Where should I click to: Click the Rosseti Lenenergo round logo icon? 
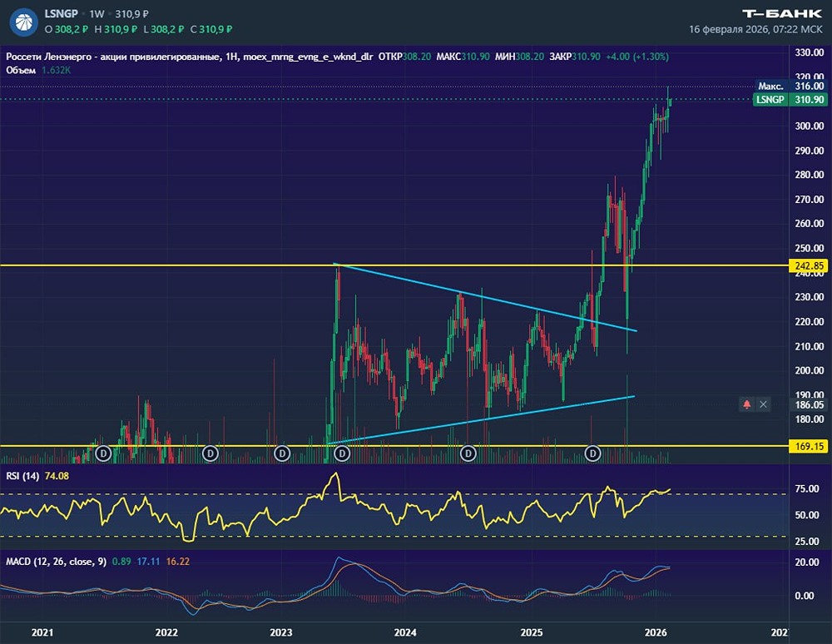pyautogui.click(x=23, y=22)
